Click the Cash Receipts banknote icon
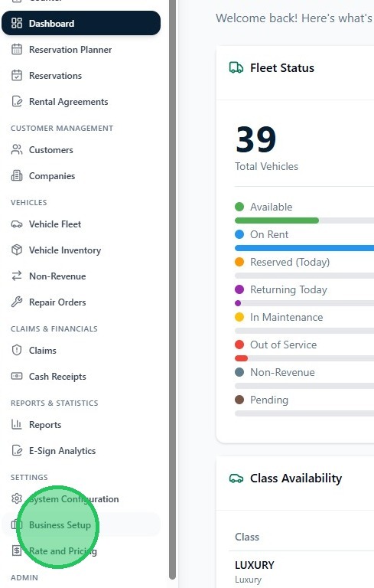This screenshot has width=374, height=588. click(17, 376)
